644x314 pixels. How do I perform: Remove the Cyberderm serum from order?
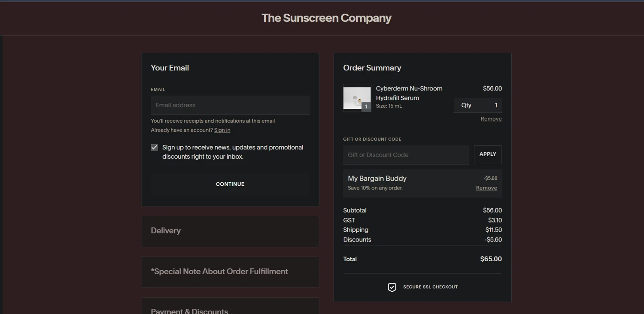coord(491,119)
